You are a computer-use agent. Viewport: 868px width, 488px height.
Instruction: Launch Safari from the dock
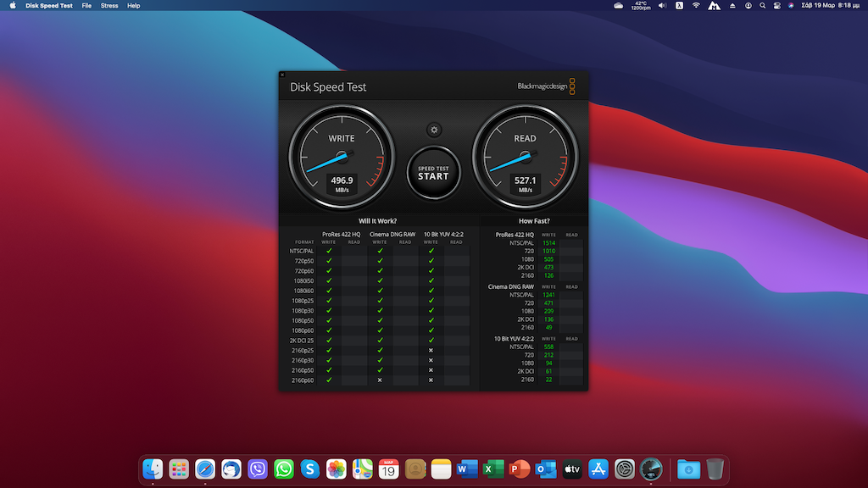point(205,469)
